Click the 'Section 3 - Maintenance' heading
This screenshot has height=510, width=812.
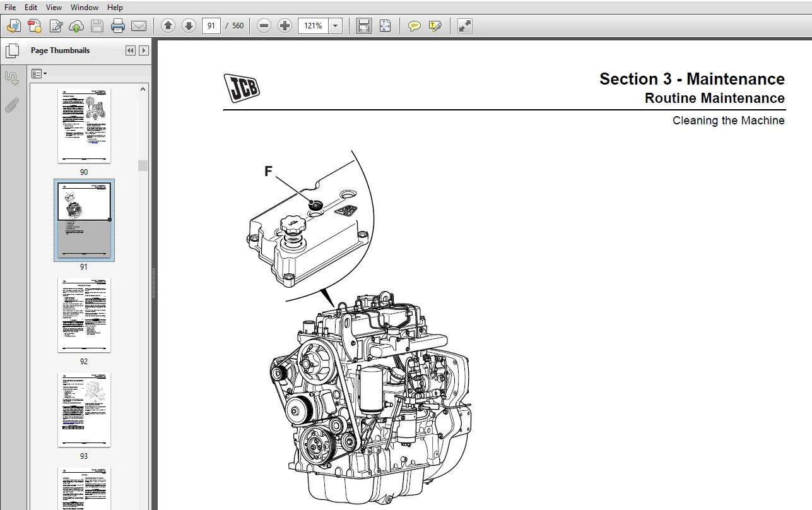pyautogui.click(x=692, y=79)
